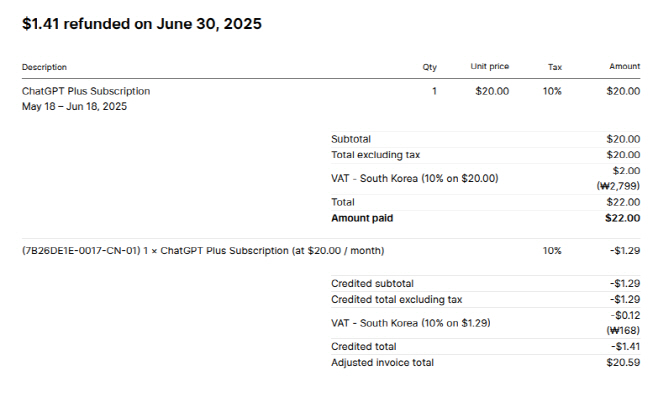
Task: Click the Qty column header
Action: [x=429, y=67]
